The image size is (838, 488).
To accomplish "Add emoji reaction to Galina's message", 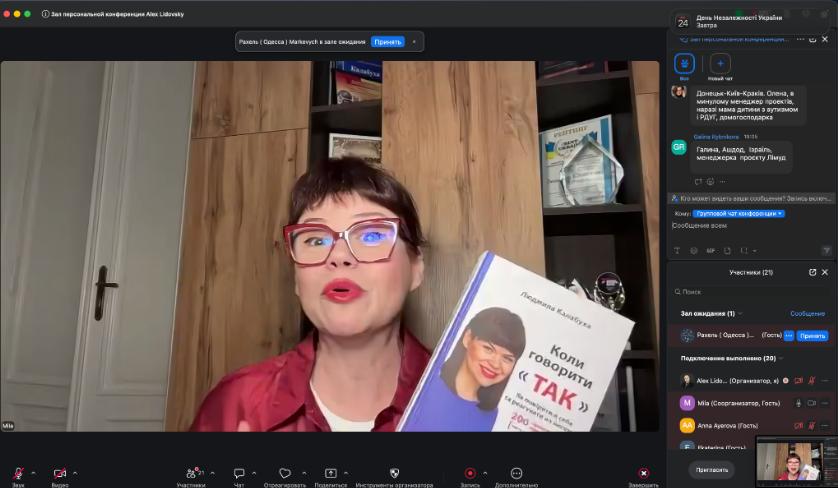I will 710,182.
